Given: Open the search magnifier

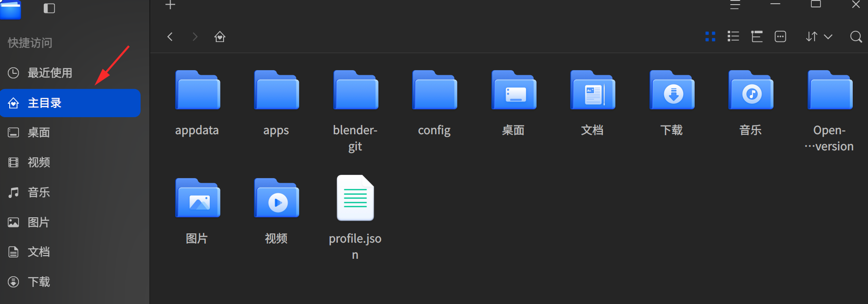Looking at the screenshot, I should pyautogui.click(x=856, y=36).
